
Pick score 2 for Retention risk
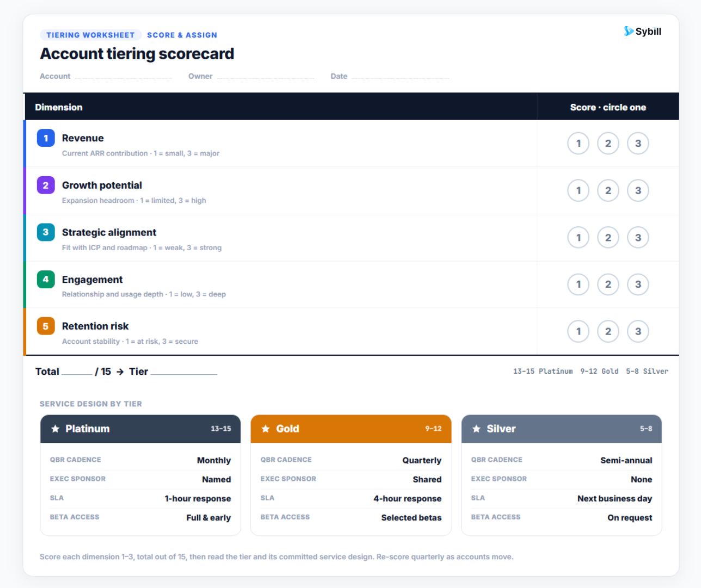608,331
